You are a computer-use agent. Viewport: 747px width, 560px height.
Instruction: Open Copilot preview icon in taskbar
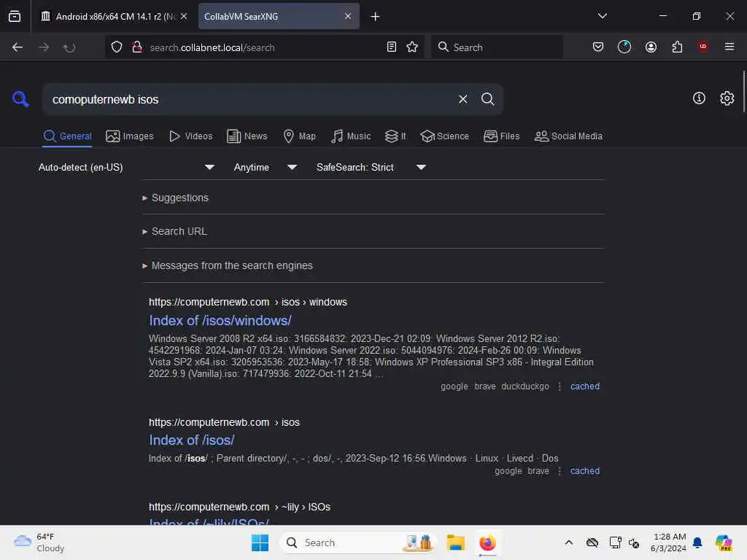point(723,542)
